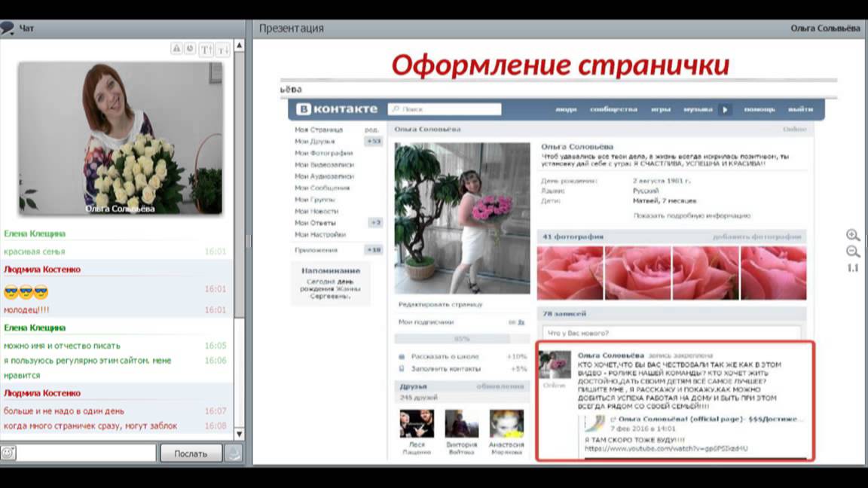Click выйти in VK top menu
The height and width of the screenshot is (488, 868).
coord(800,109)
